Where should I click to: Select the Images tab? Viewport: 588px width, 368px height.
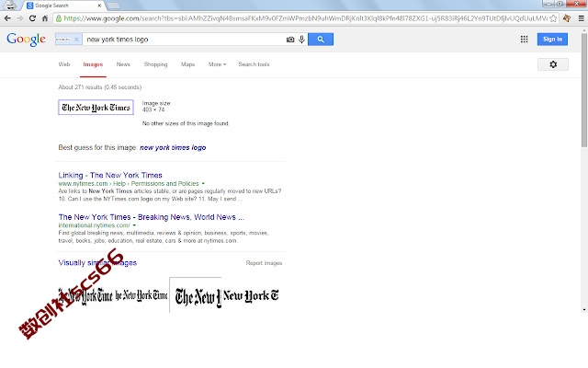click(x=93, y=64)
